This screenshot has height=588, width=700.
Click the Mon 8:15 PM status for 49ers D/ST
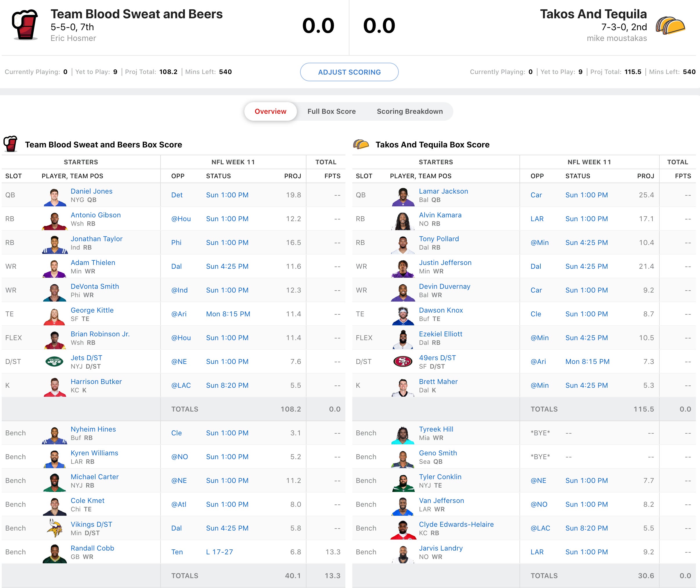coord(587,361)
